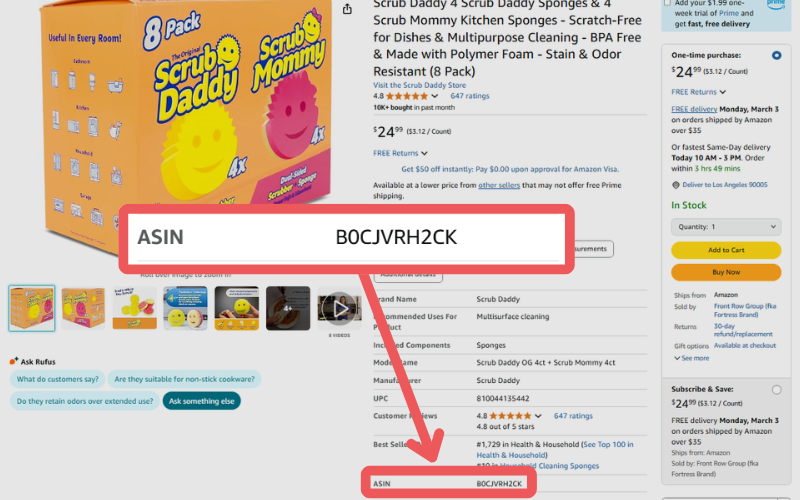Play the product video thumbnail
The height and width of the screenshot is (500, 800).
click(x=339, y=308)
